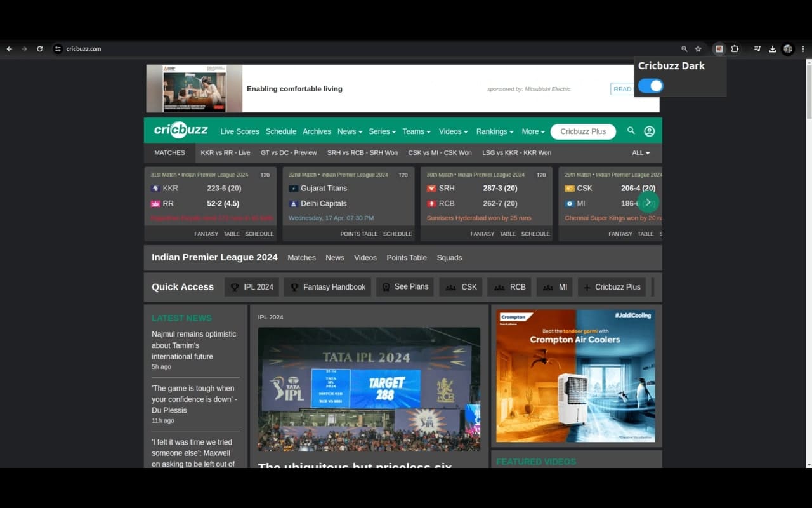812x508 pixels.
Task: Open Matches under Indian Premier League 2024
Action: pyautogui.click(x=301, y=258)
